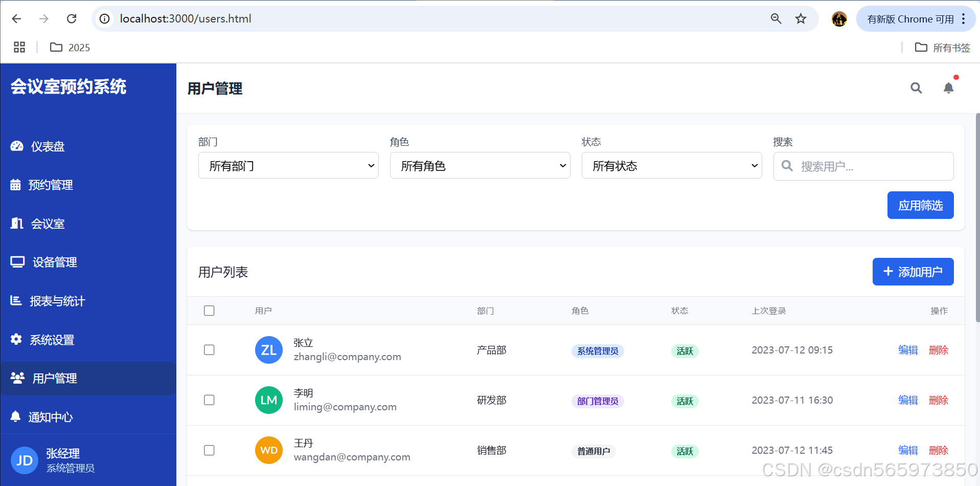
Task: Go to 仪表盘 in the sidebar
Action: 88,146
